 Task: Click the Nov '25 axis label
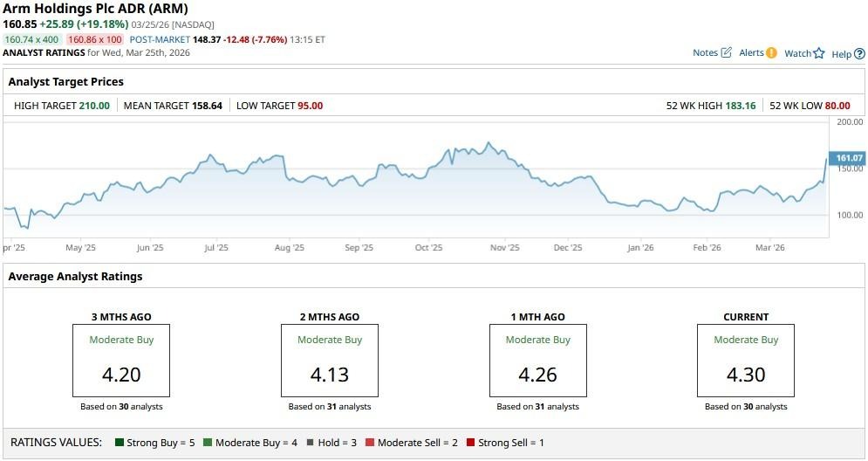click(x=505, y=247)
